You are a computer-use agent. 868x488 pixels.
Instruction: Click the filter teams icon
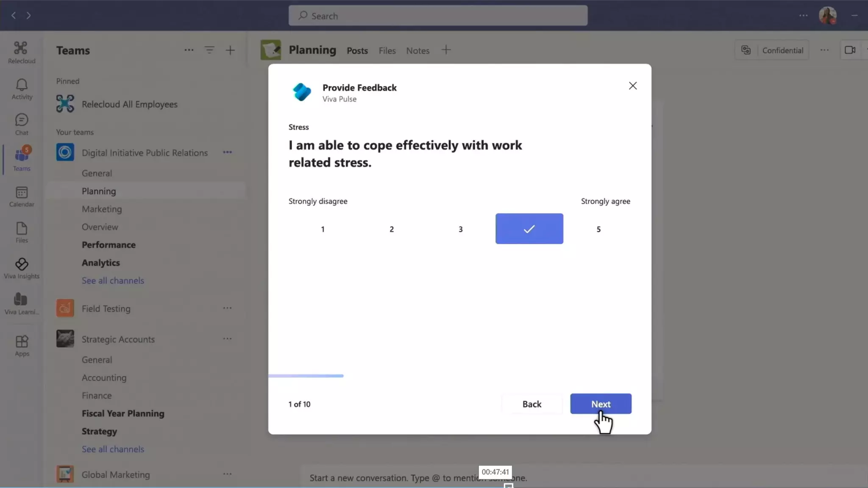point(209,50)
